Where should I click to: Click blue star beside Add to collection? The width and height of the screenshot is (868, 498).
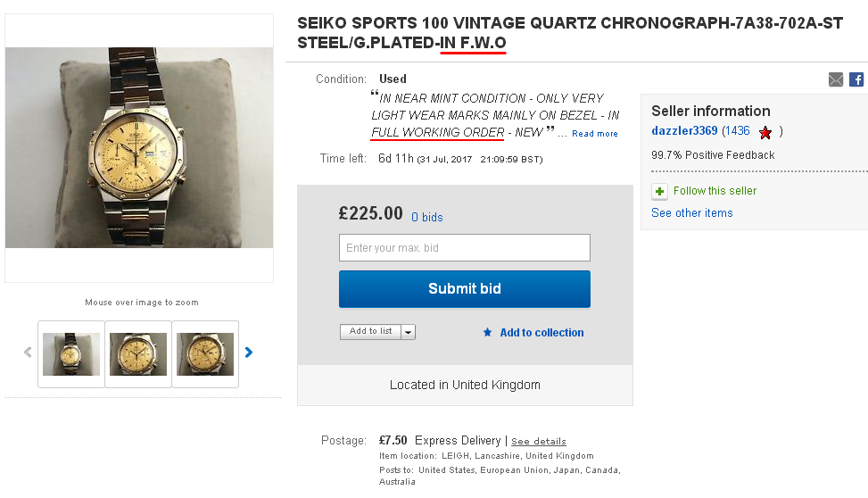click(487, 332)
